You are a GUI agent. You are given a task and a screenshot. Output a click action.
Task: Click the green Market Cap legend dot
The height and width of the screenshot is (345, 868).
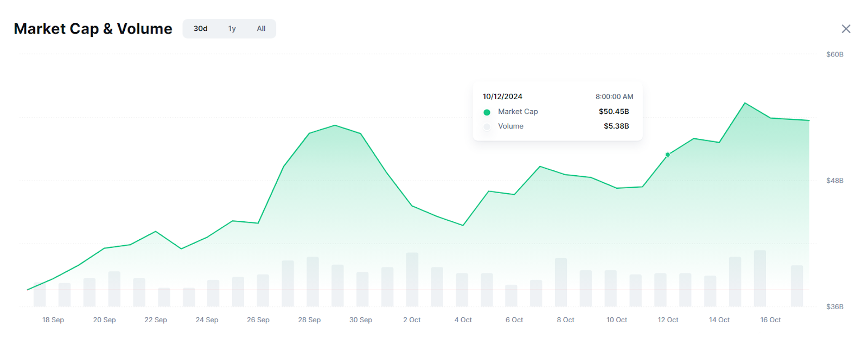point(487,112)
